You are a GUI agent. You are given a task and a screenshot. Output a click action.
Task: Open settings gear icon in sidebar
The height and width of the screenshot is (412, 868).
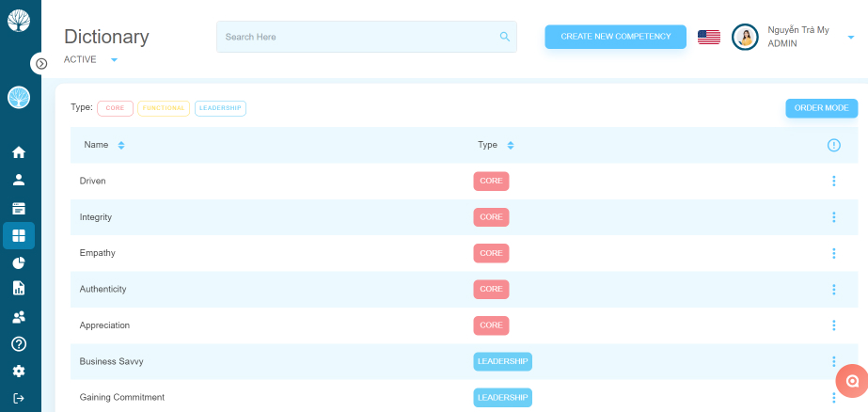(x=19, y=371)
